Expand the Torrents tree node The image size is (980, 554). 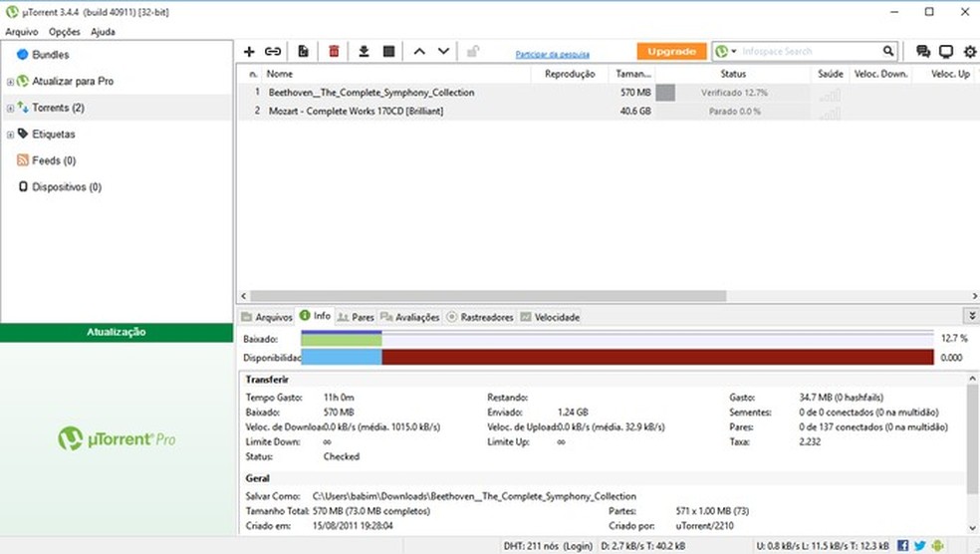click(10, 109)
